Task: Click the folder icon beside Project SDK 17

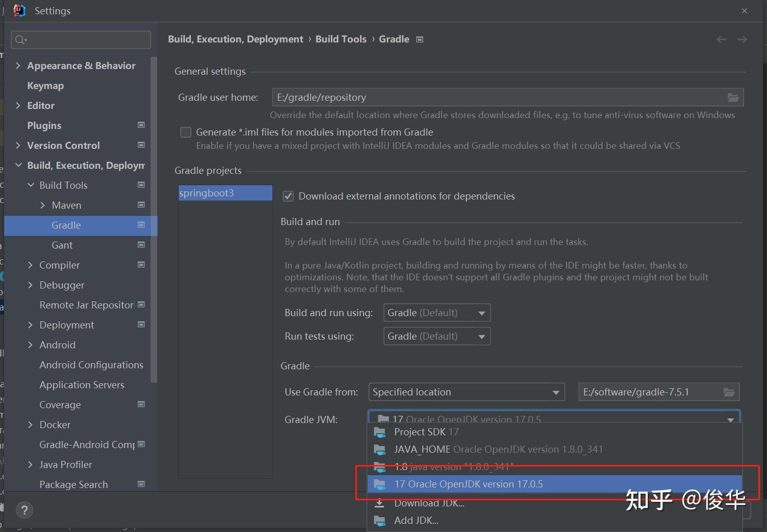Action: [379, 432]
